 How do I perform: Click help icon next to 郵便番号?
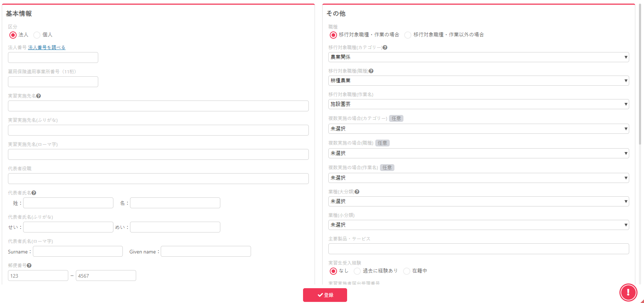pyautogui.click(x=29, y=266)
